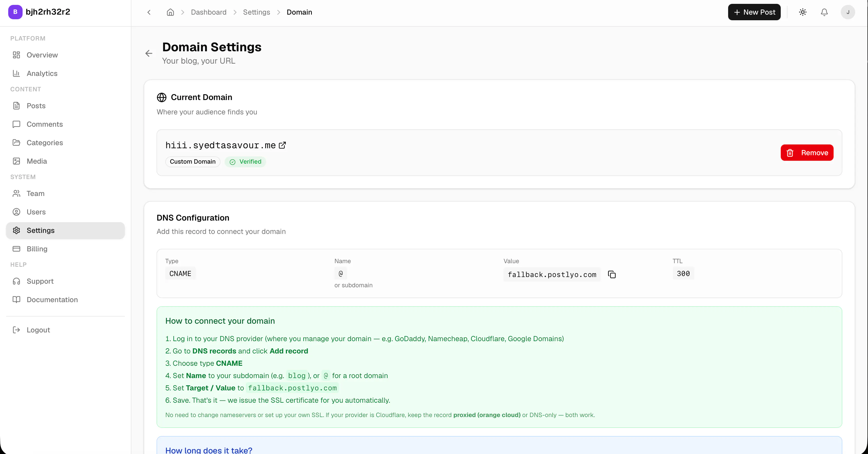The width and height of the screenshot is (868, 454).
Task: Click the Categories folder icon
Action: pyautogui.click(x=16, y=143)
